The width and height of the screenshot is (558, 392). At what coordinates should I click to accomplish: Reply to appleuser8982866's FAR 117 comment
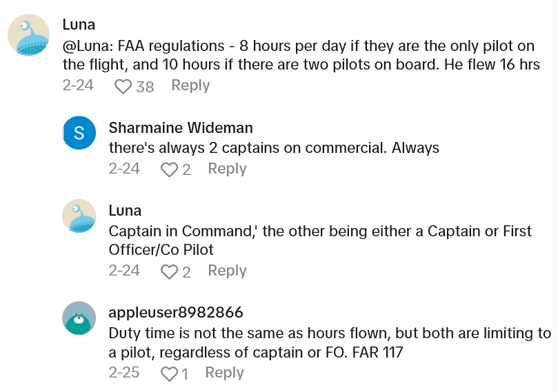coord(224,373)
